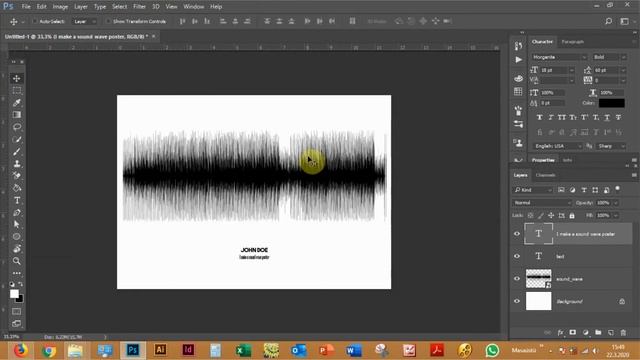Click the text Color swatch in Character panel
Image resolution: width=640 pixels, height=360 pixels.
(611, 103)
